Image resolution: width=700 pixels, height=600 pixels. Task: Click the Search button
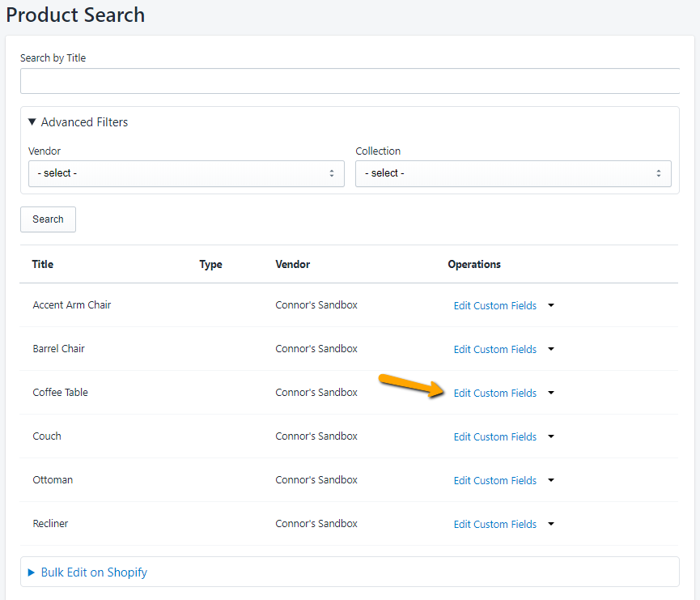click(48, 219)
